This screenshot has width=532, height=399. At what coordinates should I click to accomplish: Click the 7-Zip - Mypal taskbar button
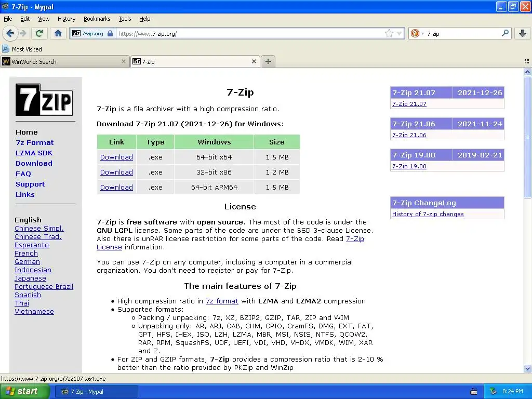tap(96, 392)
